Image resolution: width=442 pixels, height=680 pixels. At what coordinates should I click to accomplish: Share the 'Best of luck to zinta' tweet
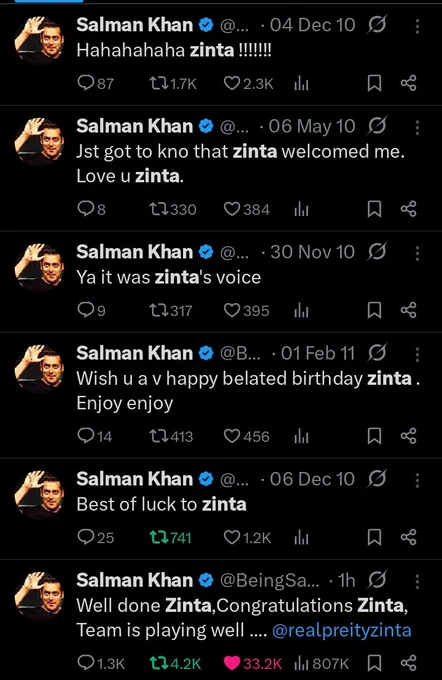point(409,537)
